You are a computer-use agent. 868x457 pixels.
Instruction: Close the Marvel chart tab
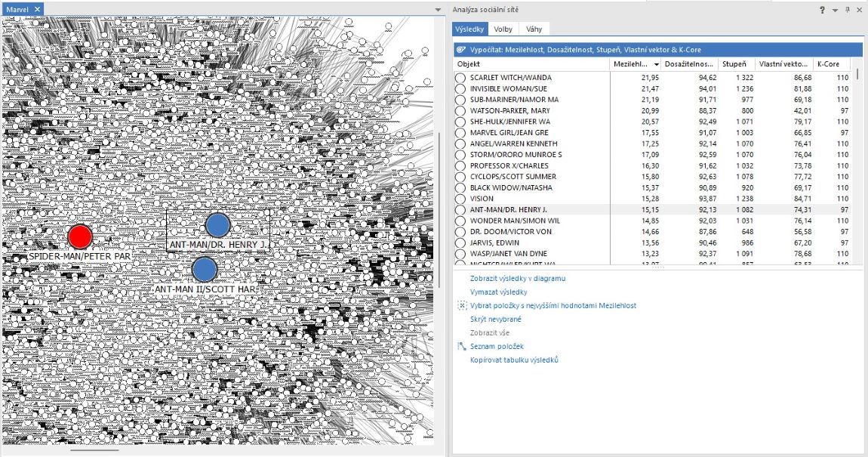point(37,9)
